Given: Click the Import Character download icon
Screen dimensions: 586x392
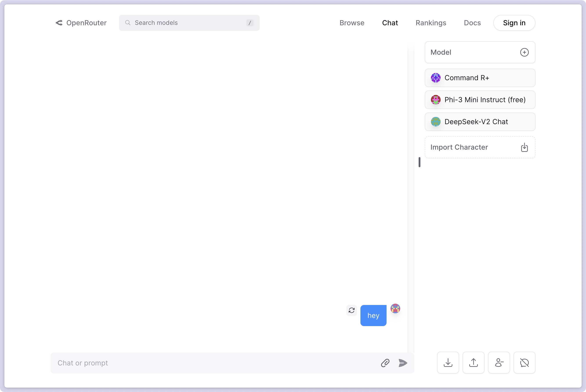Looking at the screenshot, I should [524, 147].
